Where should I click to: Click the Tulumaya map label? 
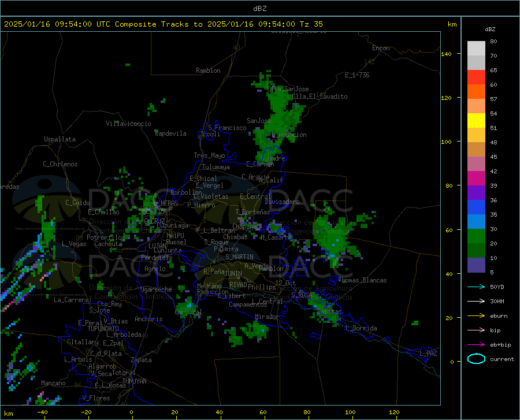coord(216,167)
